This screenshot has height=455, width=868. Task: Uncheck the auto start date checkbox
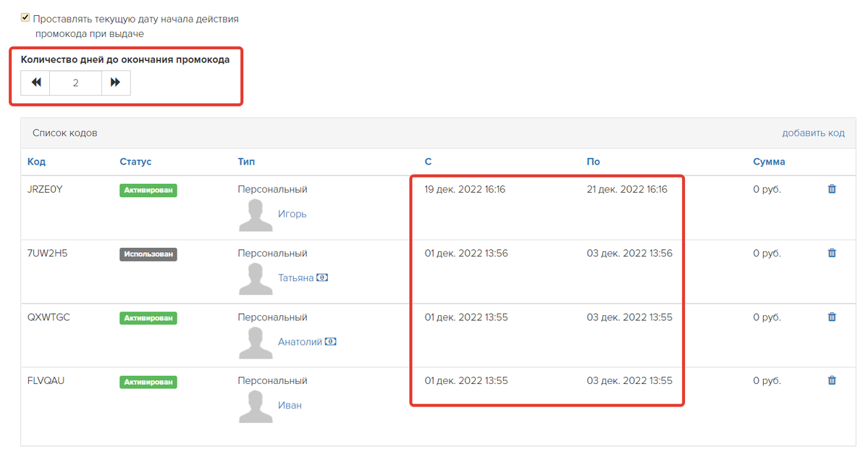click(25, 17)
